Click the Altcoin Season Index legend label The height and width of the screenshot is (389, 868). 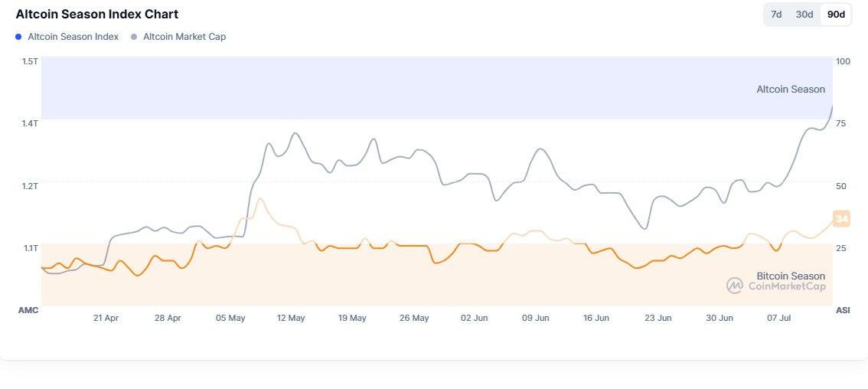(x=73, y=37)
